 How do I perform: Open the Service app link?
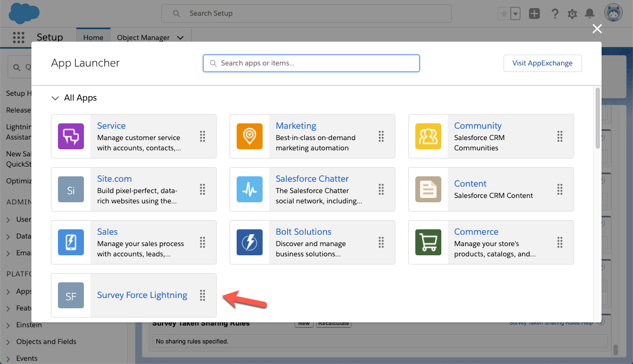(112, 126)
